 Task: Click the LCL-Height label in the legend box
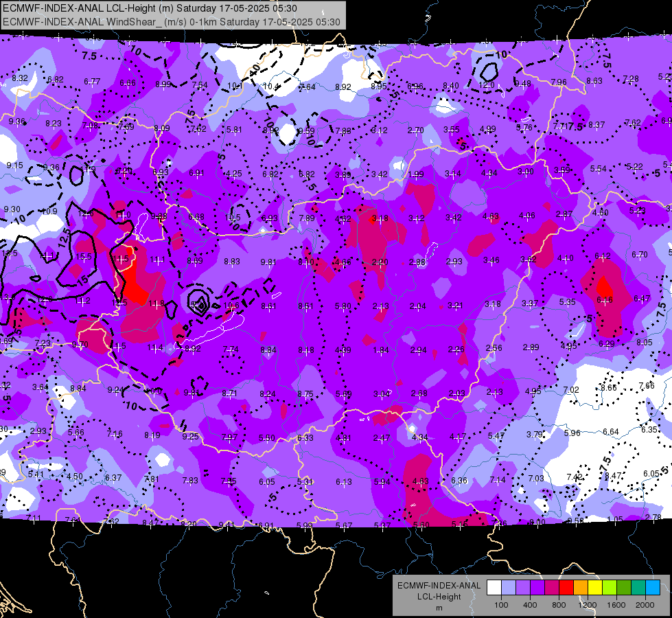pyautogui.click(x=439, y=597)
